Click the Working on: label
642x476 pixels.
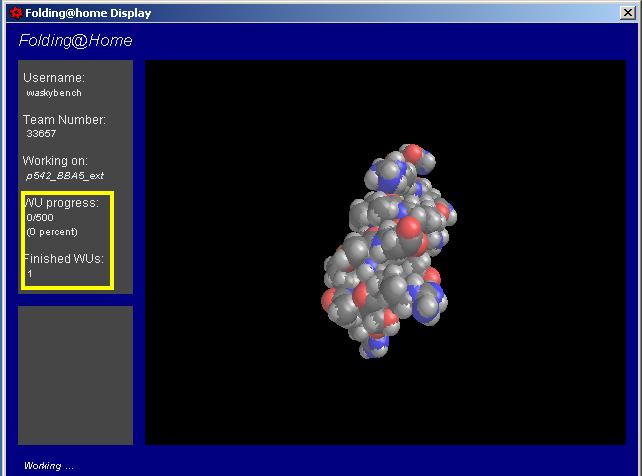tap(55, 161)
